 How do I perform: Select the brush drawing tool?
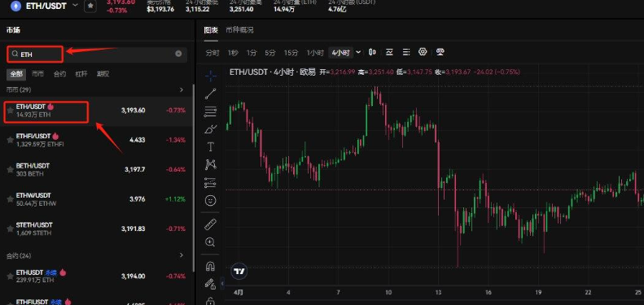click(x=211, y=129)
